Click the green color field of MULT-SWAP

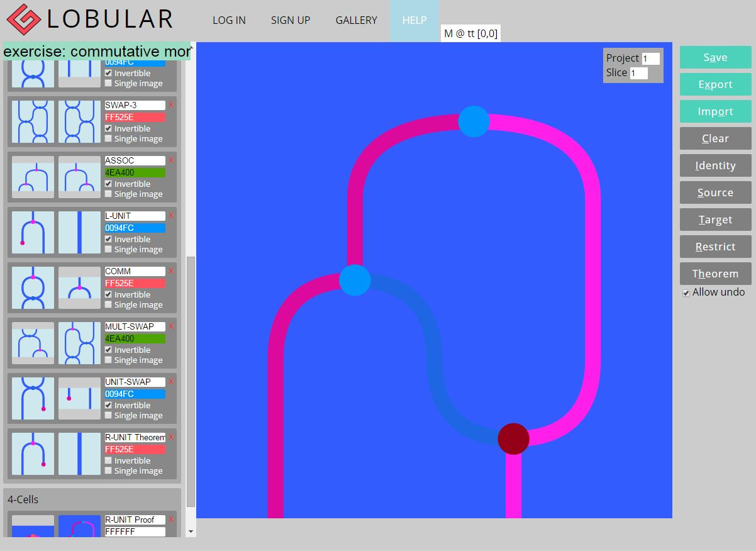coord(135,339)
